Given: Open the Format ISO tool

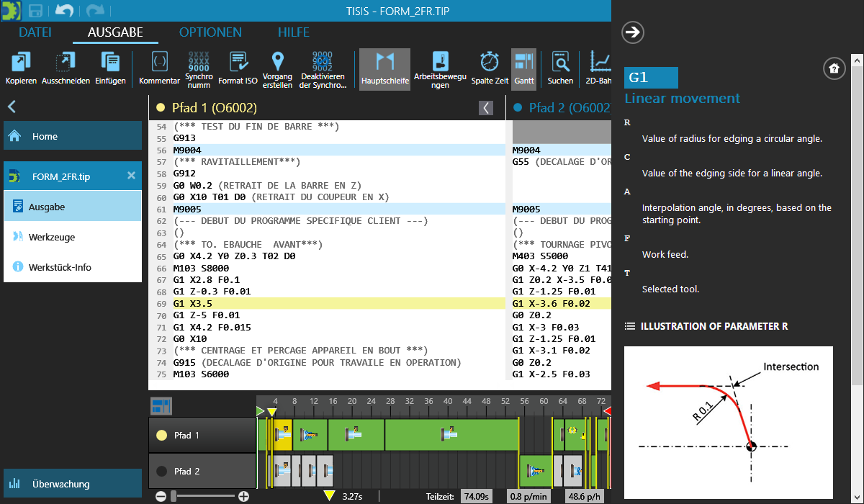Looking at the screenshot, I should pos(238,63).
